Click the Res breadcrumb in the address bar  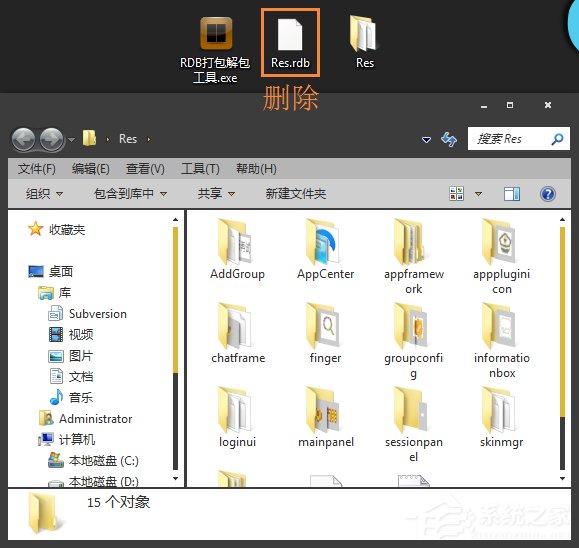coord(128,139)
